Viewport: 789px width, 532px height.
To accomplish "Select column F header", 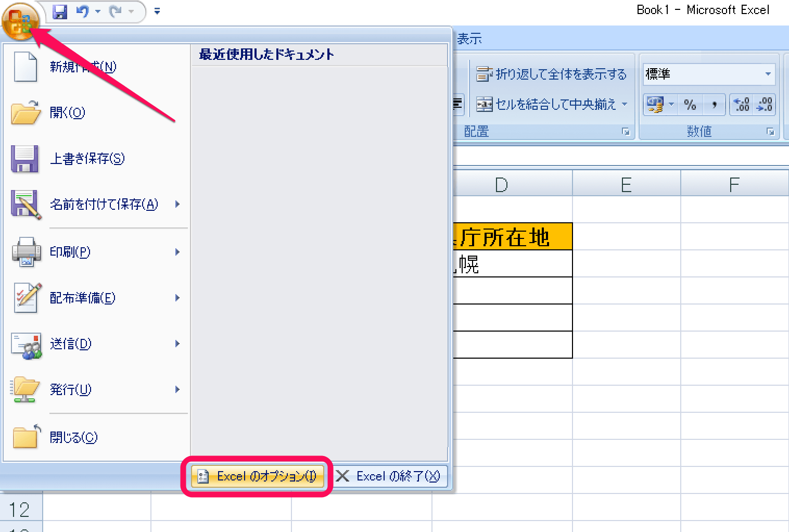I will 735,184.
